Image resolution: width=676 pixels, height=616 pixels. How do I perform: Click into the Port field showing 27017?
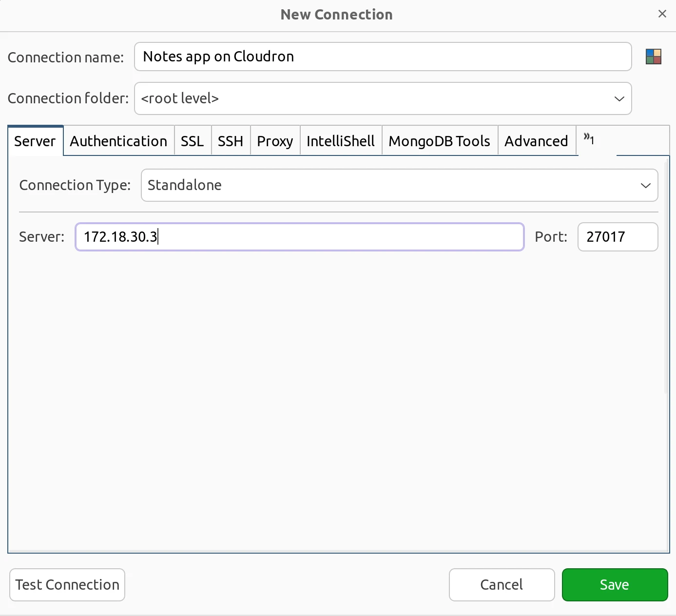[618, 237]
